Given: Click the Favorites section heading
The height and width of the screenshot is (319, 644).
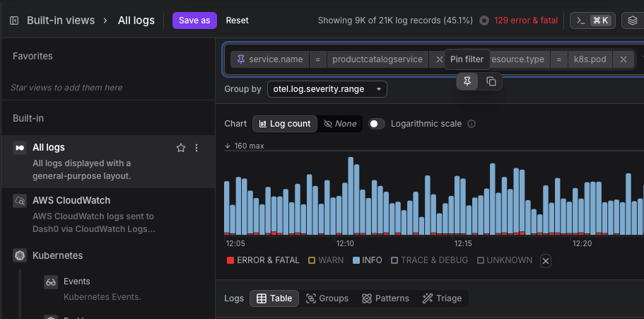Looking at the screenshot, I should [x=33, y=56].
